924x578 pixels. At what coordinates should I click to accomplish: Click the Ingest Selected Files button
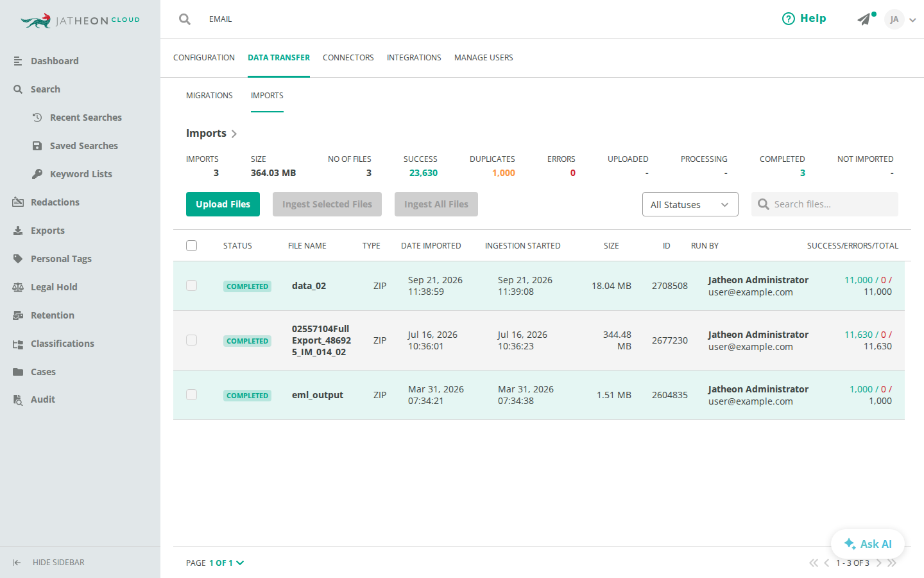pos(327,204)
